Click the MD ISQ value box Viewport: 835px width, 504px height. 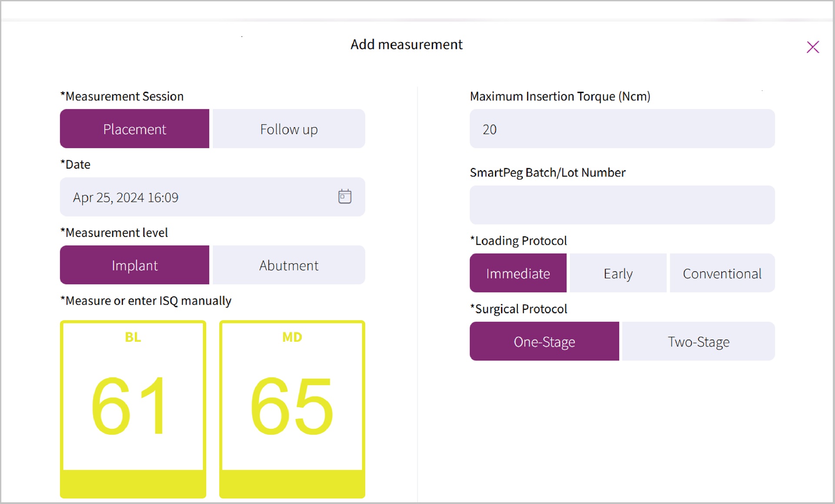coord(292,404)
